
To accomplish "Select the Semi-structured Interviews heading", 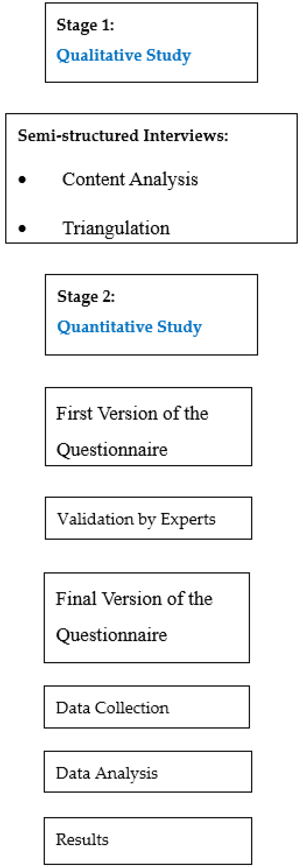I will (123, 136).
